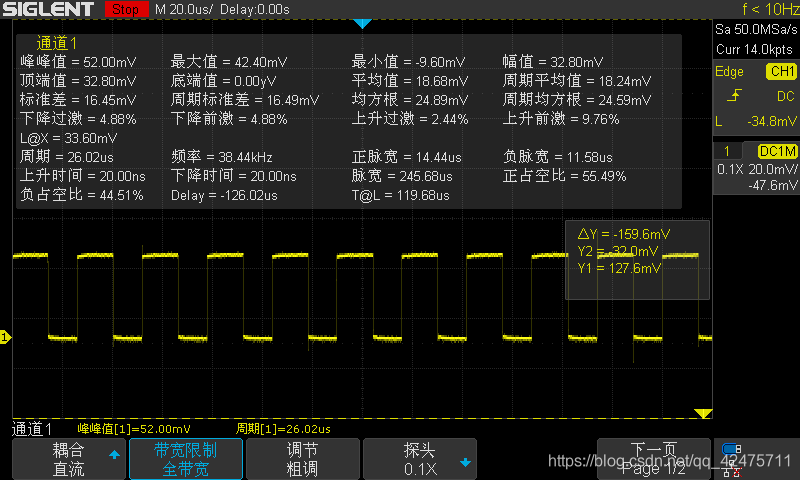This screenshot has height=480, width=800.
Task: Toggle 调节 粗调 adjustment mode
Action: click(x=303, y=459)
